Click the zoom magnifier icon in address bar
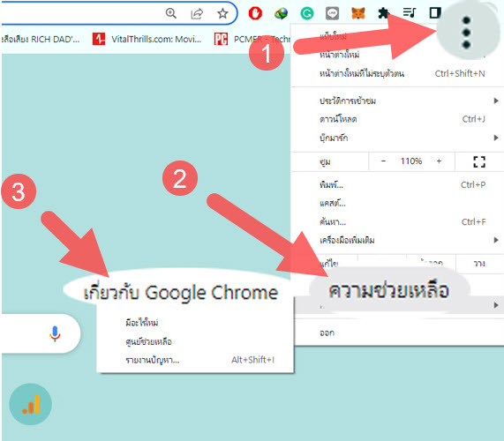 pyautogui.click(x=171, y=13)
